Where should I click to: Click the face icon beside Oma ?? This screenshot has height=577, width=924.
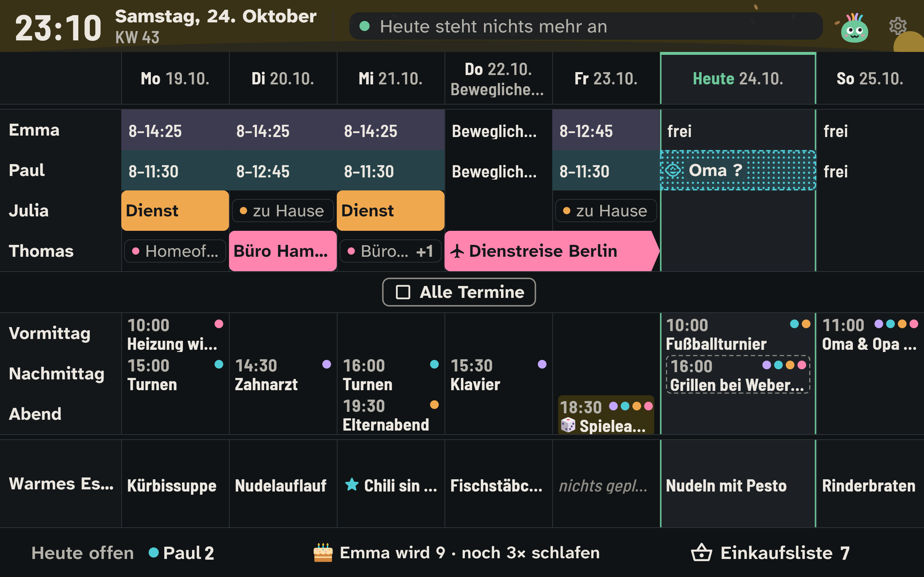pos(673,170)
